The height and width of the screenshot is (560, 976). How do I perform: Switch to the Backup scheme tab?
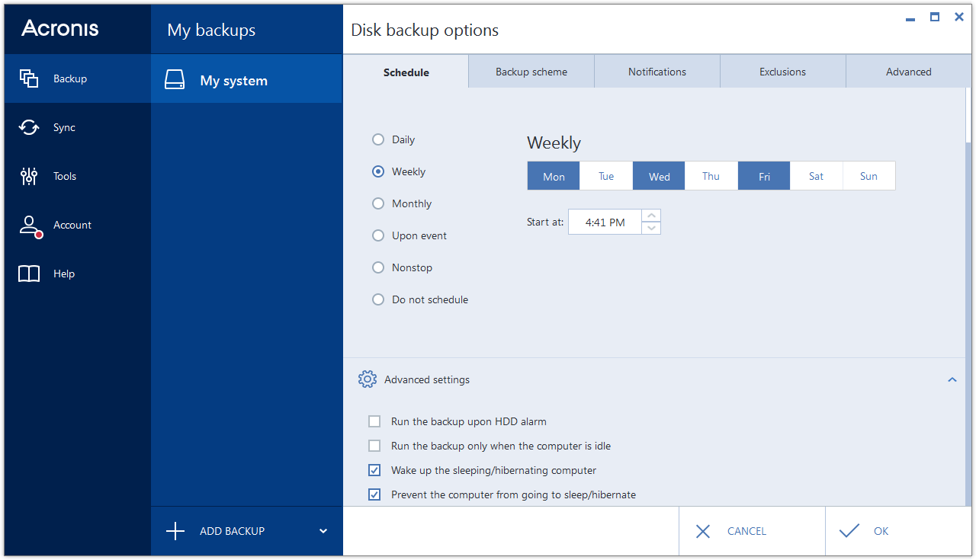point(531,72)
